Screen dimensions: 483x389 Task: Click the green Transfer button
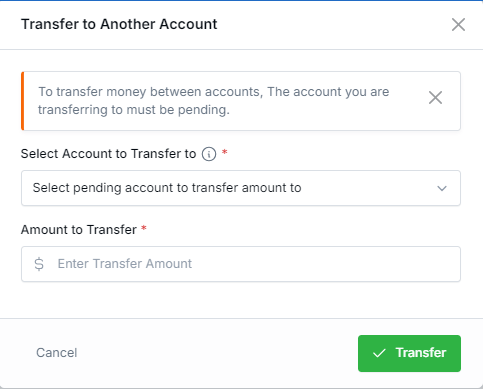[409, 353]
